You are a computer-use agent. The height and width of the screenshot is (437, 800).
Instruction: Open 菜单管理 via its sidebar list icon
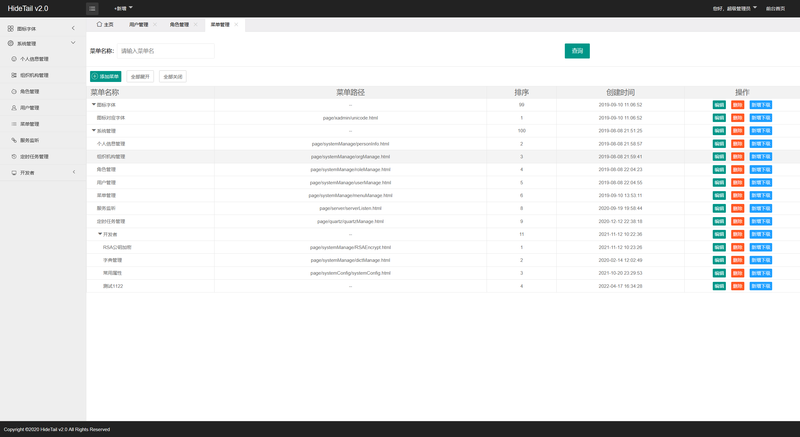(14, 124)
